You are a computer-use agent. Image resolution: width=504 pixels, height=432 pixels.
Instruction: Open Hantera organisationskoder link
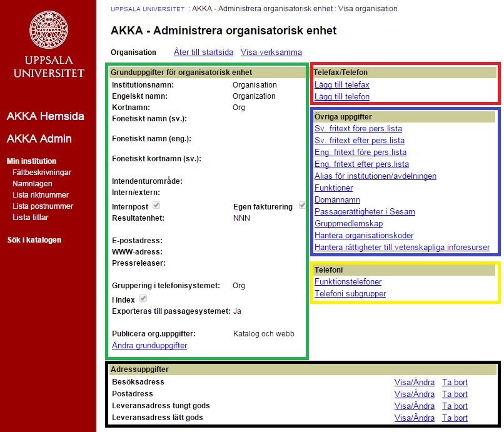[x=364, y=235]
